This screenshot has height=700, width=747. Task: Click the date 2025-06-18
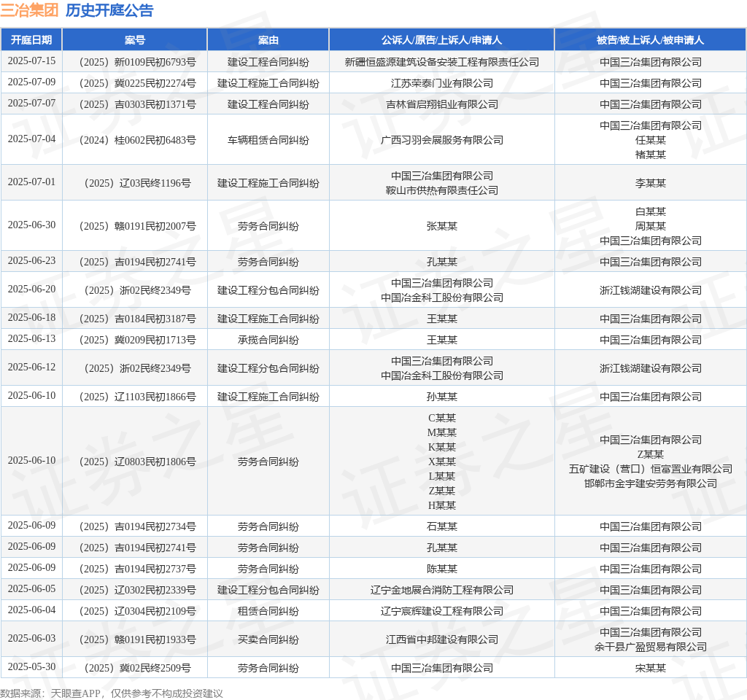(x=31, y=317)
